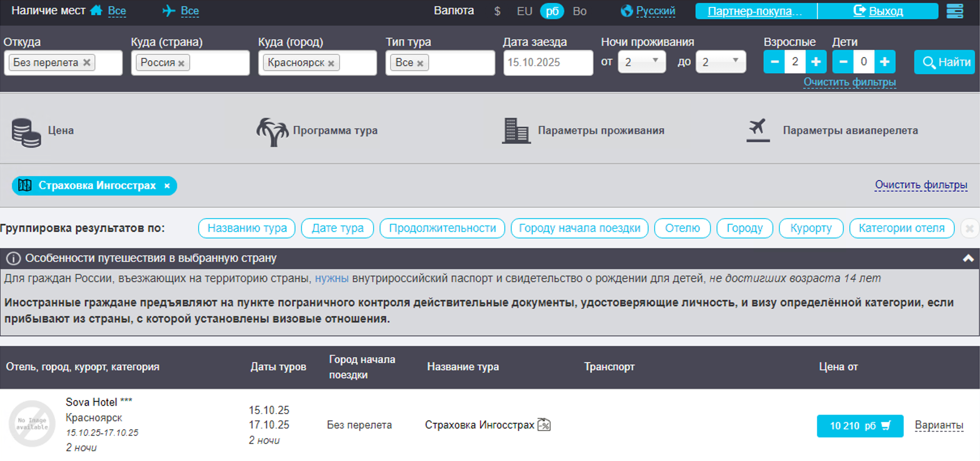The height and width of the screenshot is (461, 980).
Task: Click discount icon beside Страховка Ингосстрах tour name
Action: coord(544,425)
